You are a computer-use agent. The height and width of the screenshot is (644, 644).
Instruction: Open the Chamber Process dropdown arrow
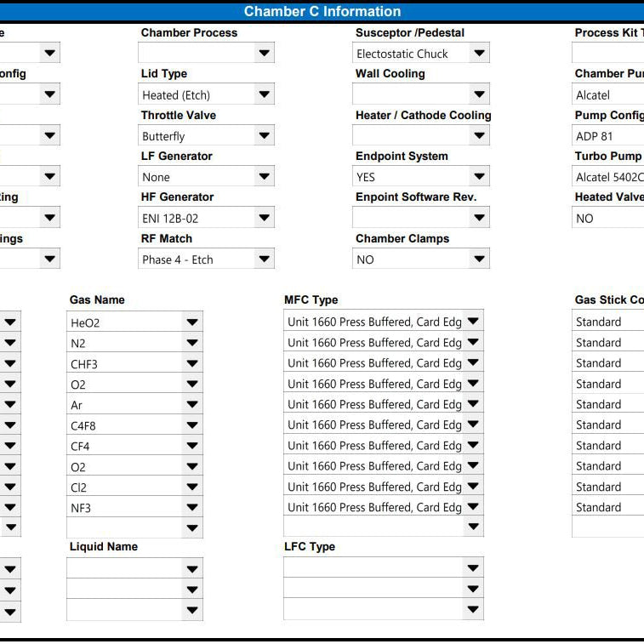click(x=264, y=53)
